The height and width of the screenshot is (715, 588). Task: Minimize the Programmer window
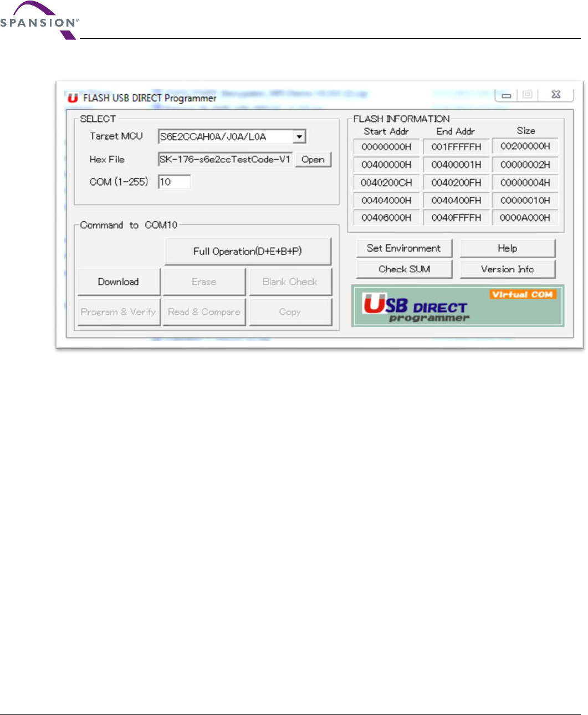point(507,95)
